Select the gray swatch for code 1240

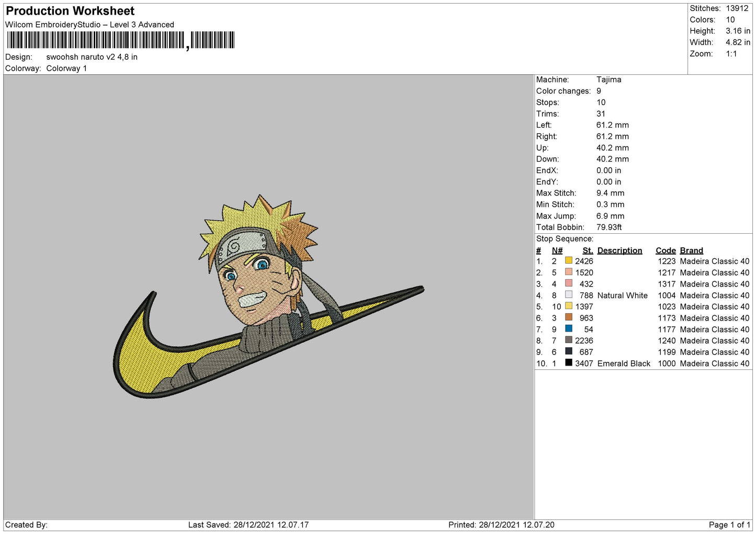pos(569,340)
